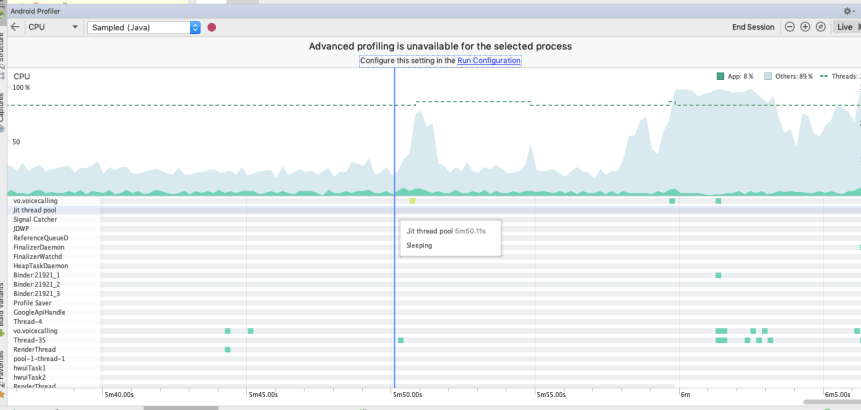
Task: Jump to Live timeline
Action: 847,27
